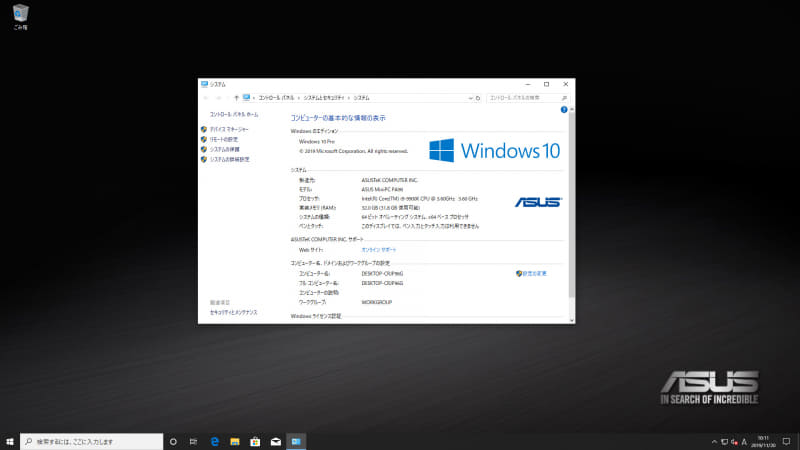This screenshot has width=800, height=450.
Task: Open the Action Center notifications icon
Action: tap(786, 442)
